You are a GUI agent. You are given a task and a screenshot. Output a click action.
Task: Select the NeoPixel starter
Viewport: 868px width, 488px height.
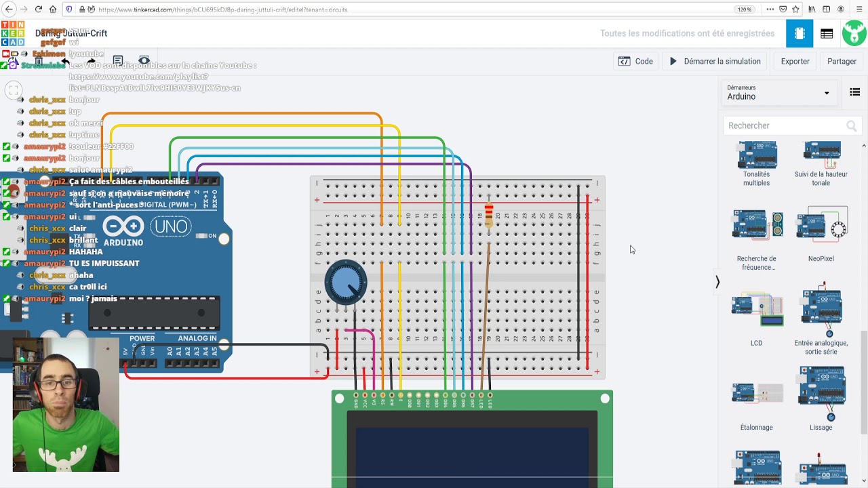tap(821, 235)
